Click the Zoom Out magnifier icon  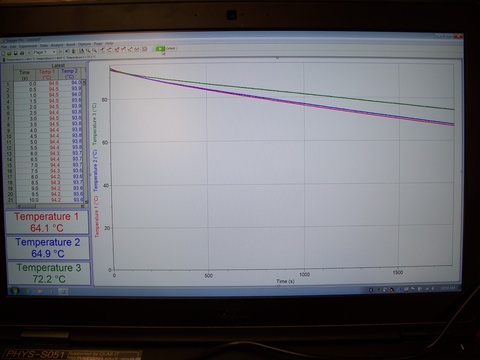[95, 51]
